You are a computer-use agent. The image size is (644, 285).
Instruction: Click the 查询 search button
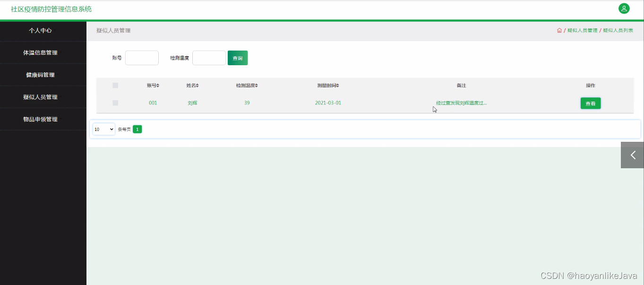[238, 58]
